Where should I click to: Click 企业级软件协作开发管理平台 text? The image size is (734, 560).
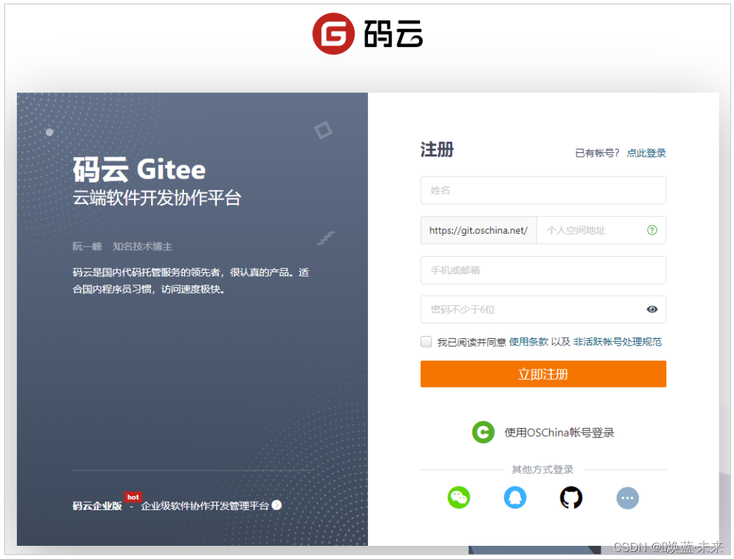(x=205, y=505)
